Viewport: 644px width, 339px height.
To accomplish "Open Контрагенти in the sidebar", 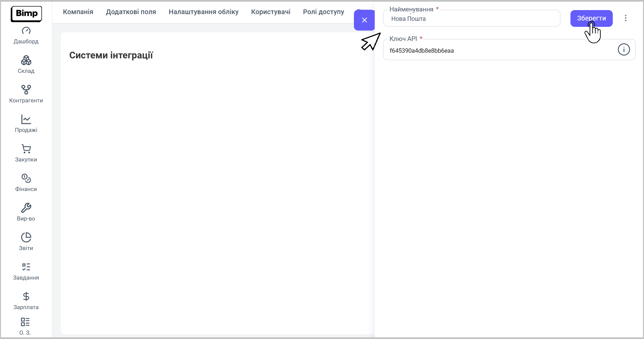I will [26, 90].
